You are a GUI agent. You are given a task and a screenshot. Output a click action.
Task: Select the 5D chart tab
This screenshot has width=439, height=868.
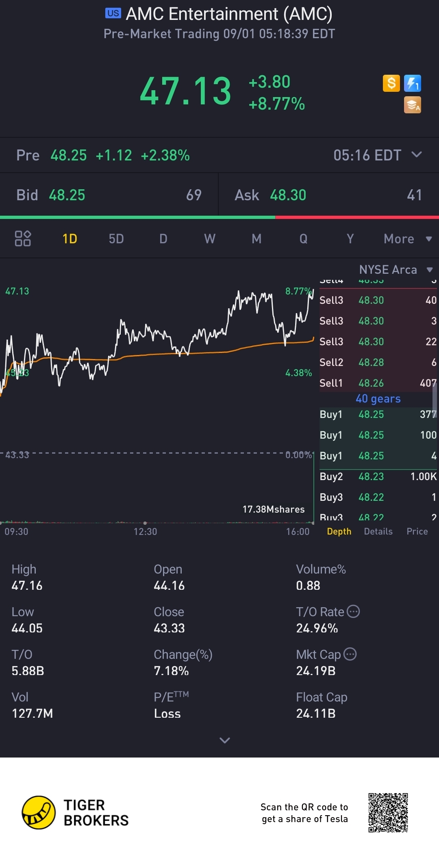tap(116, 238)
